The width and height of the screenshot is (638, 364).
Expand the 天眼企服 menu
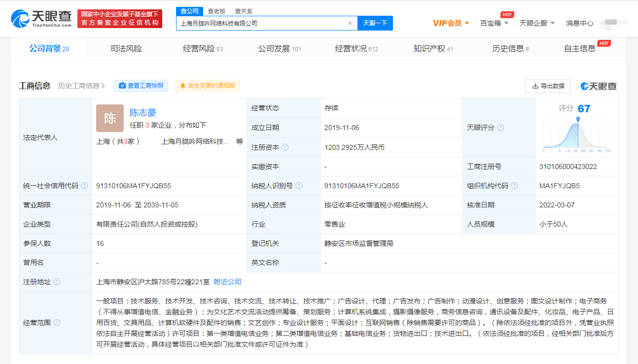537,23
